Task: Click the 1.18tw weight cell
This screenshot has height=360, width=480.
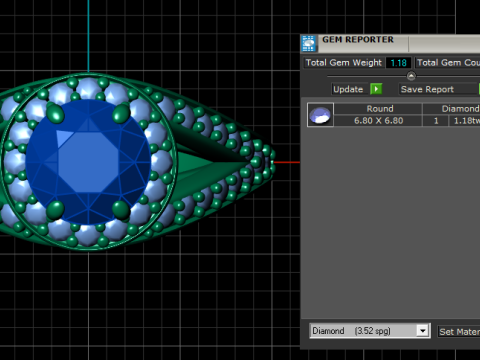Action: (465, 121)
